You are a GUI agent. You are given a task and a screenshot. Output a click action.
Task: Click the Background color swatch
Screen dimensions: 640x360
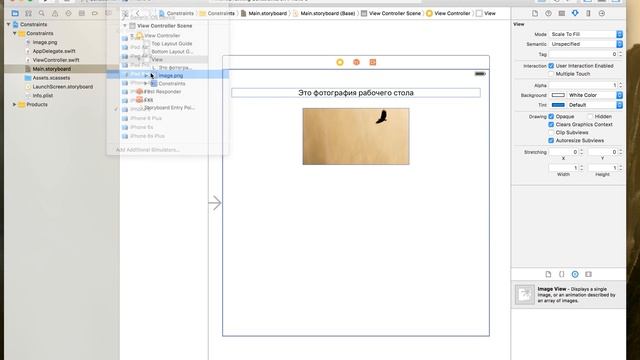(558, 95)
